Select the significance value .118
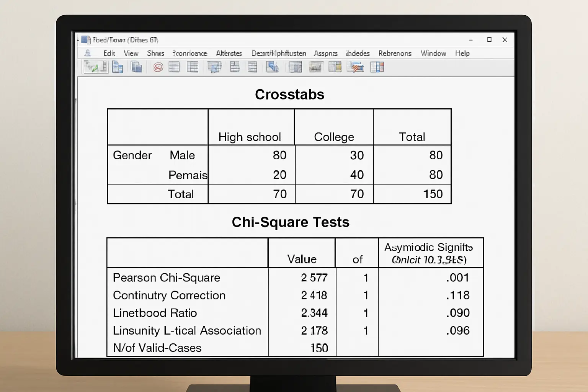 [x=457, y=295]
